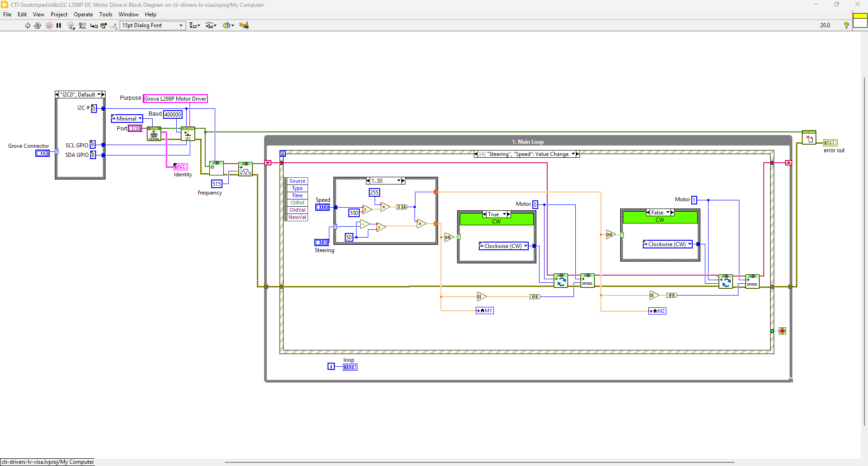Expand the Align Objects dropdown

195,25
